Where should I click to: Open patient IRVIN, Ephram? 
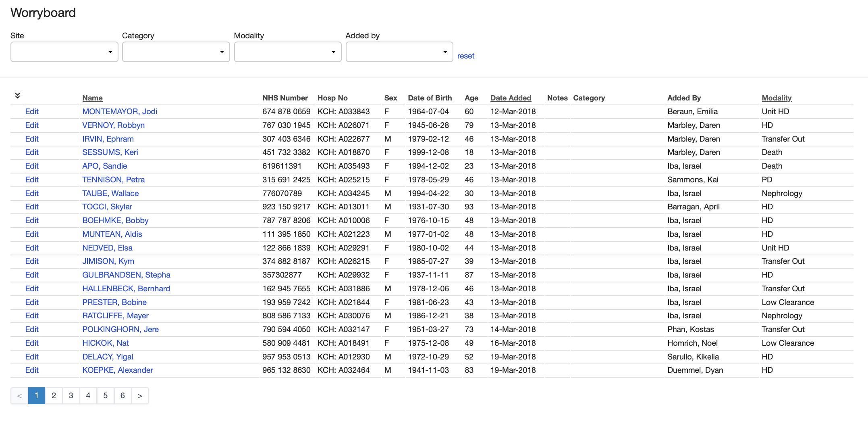click(x=108, y=139)
